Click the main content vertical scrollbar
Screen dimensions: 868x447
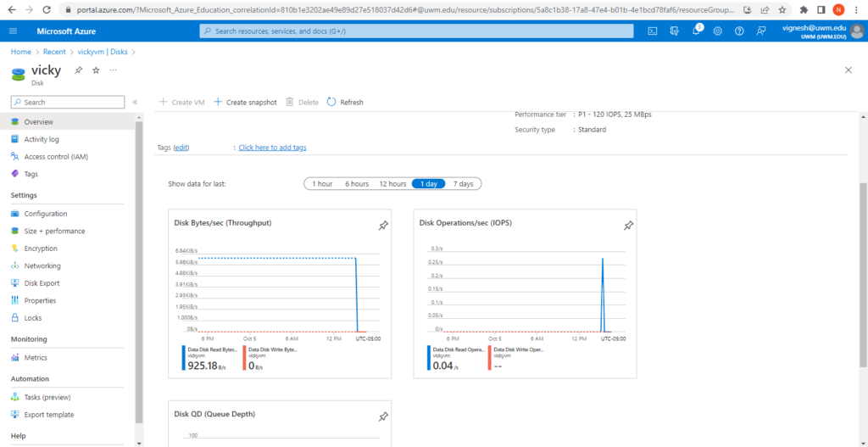click(x=863, y=274)
